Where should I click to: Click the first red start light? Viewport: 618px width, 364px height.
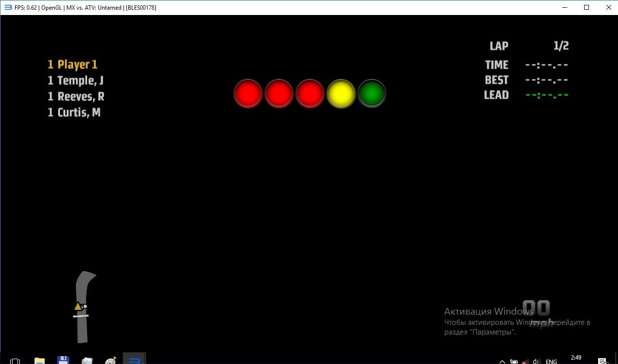[x=248, y=93]
